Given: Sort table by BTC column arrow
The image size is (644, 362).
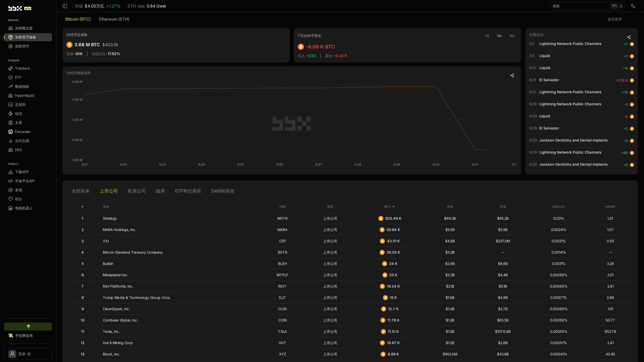Looking at the screenshot, I should 393,207.
